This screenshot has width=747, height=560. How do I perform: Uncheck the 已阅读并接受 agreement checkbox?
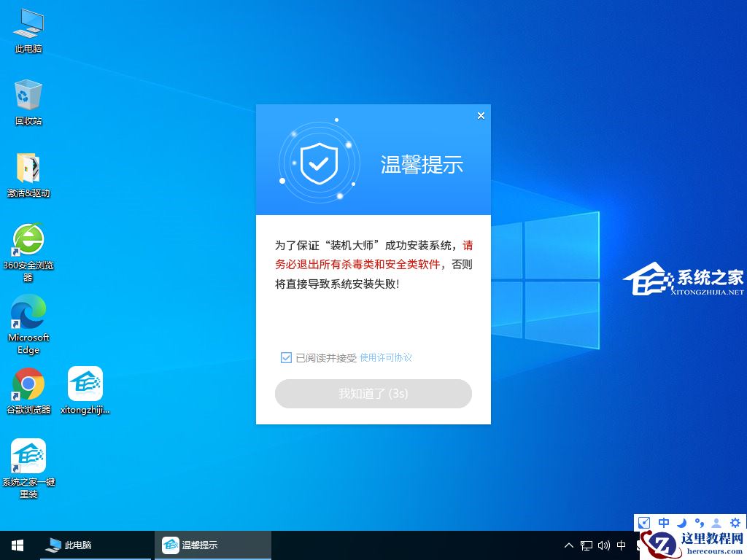pyautogui.click(x=286, y=357)
